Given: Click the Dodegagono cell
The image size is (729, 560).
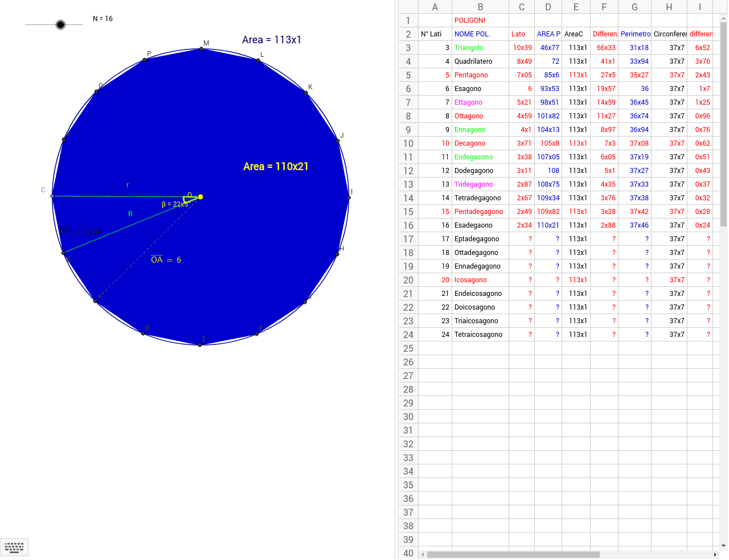Looking at the screenshot, I should pyautogui.click(x=481, y=171).
